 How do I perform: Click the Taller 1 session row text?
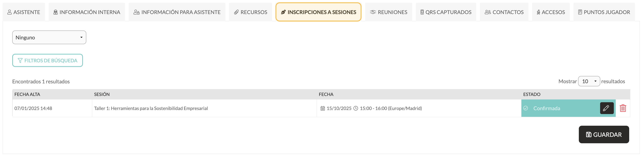(x=151, y=108)
